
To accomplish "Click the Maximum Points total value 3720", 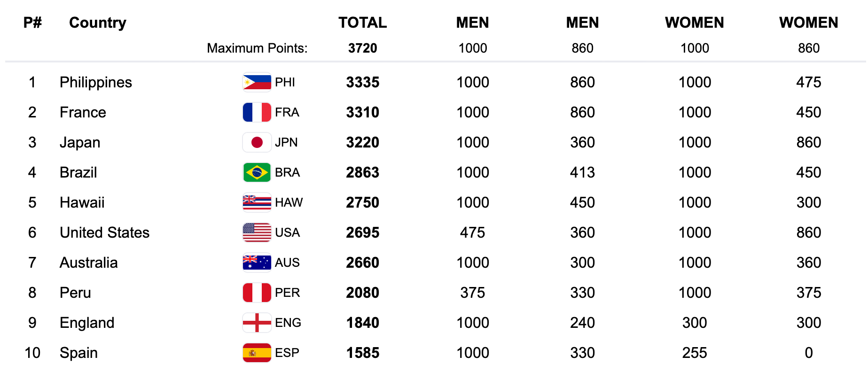I will click(362, 48).
